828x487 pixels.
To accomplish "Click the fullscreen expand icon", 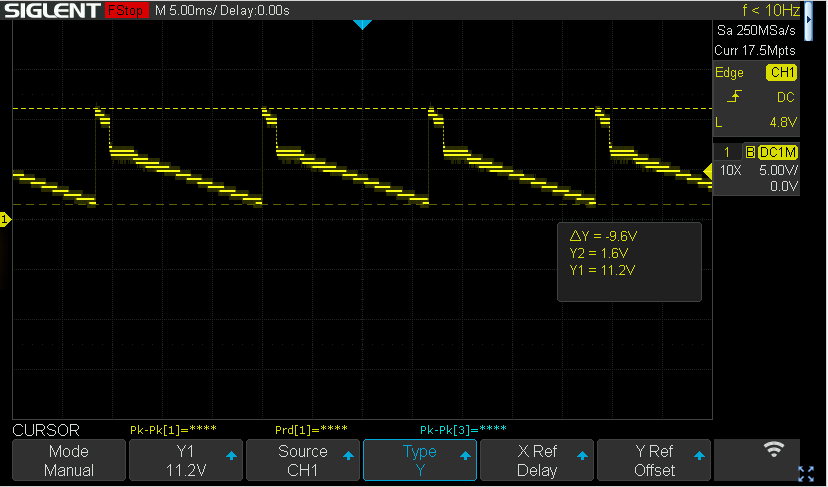I will [x=806, y=474].
